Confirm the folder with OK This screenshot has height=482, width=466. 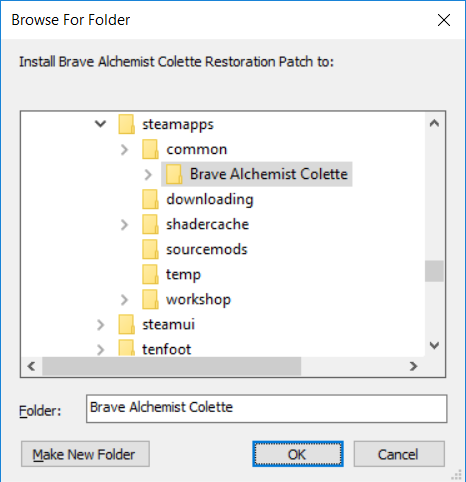298,454
